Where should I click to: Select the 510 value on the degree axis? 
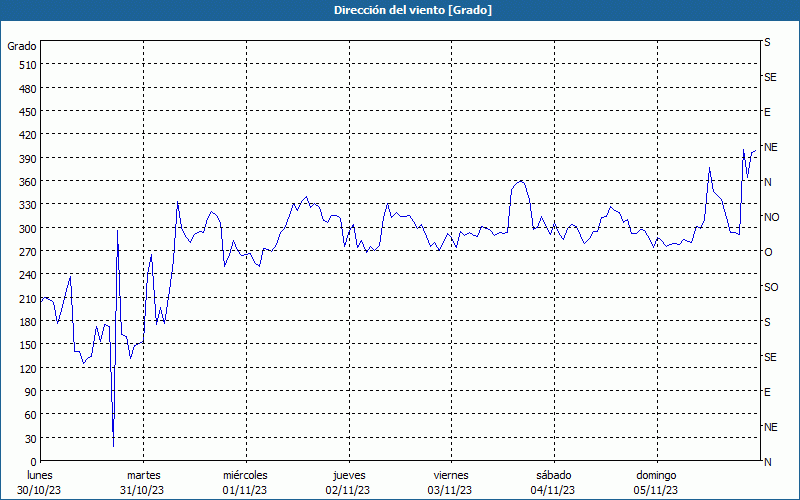click(x=28, y=65)
